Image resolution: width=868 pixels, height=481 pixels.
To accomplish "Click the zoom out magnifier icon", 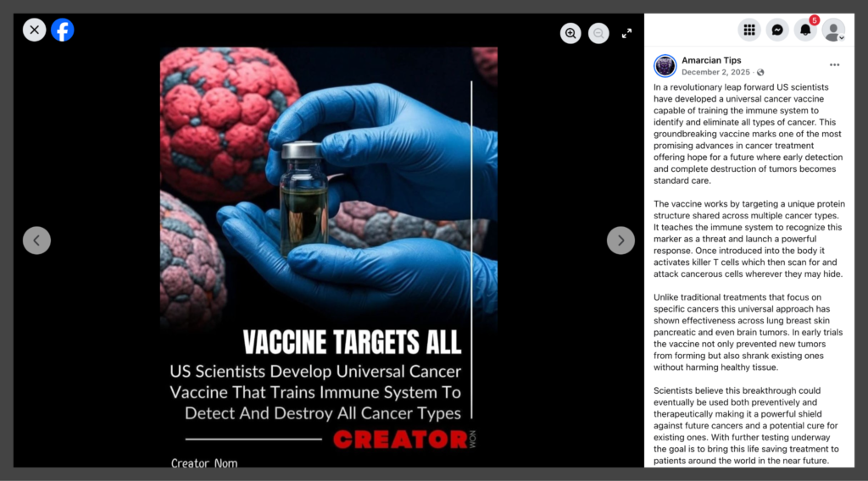I will tap(598, 33).
